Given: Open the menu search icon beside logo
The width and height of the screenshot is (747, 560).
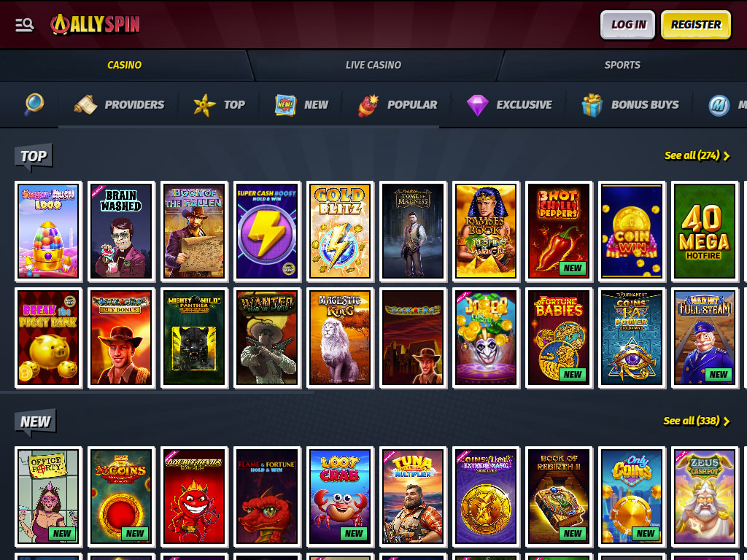Looking at the screenshot, I should coord(24,25).
